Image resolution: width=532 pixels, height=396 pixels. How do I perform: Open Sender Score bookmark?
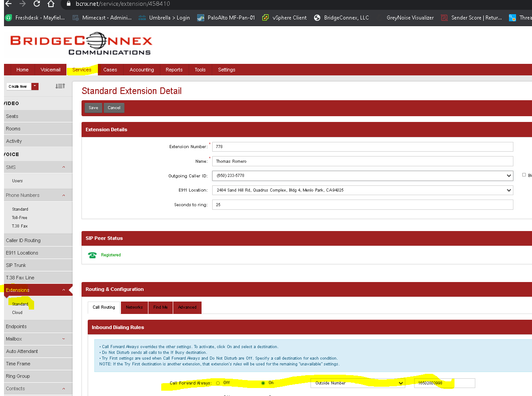(x=472, y=18)
